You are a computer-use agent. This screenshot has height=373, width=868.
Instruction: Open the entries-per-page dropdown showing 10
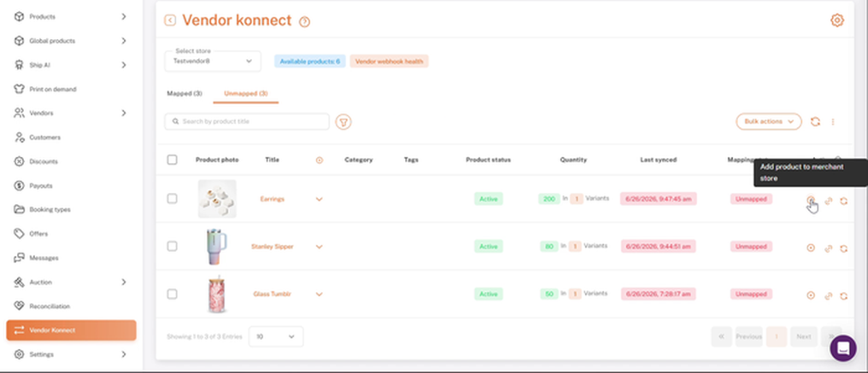pos(276,336)
